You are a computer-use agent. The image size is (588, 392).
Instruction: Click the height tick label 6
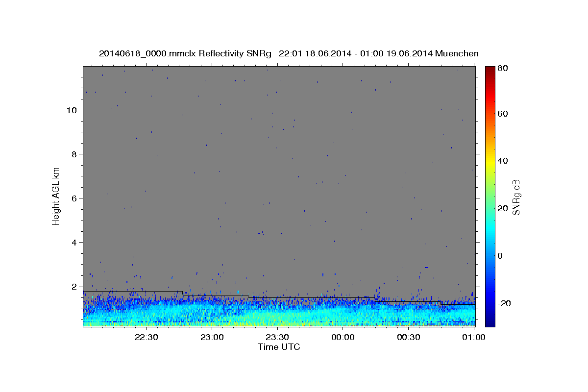(x=74, y=198)
